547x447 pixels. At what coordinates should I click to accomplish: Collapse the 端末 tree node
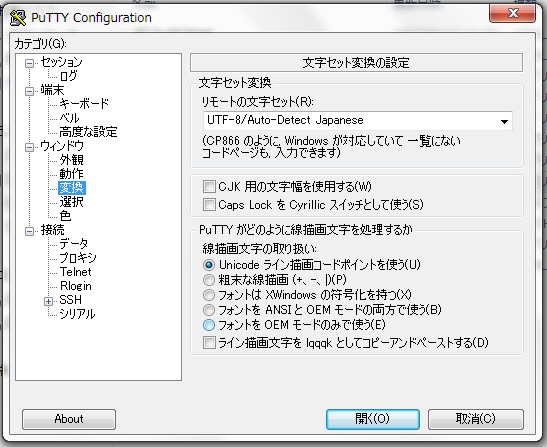[x=29, y=91]
